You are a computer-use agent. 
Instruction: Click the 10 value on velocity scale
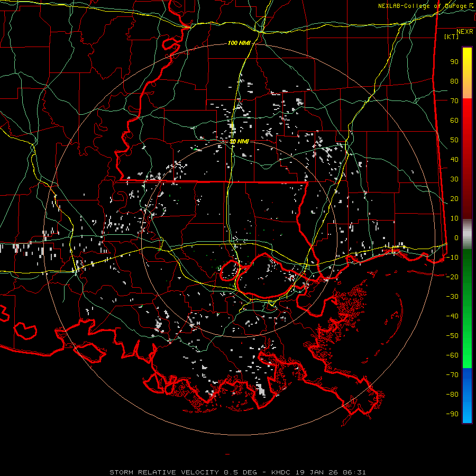[454, 218]
